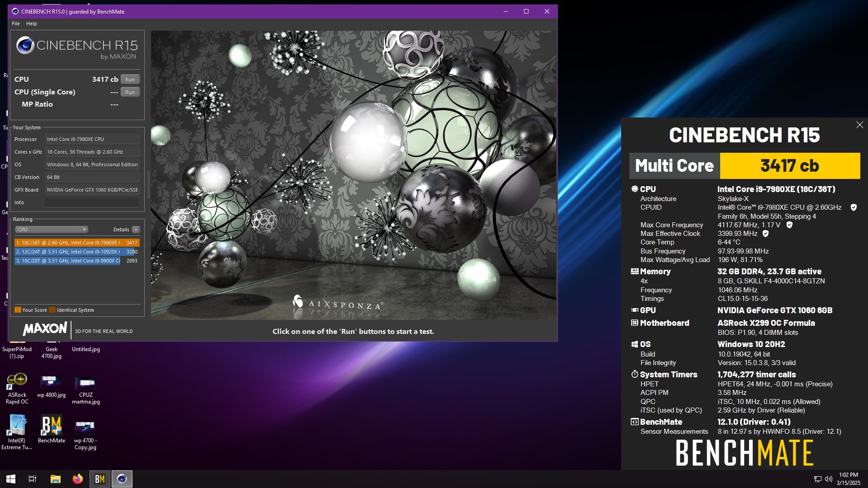Viewport: 868px width, 488px height.
Task: Click the GFX Board value field
Action: coord(92,190)
